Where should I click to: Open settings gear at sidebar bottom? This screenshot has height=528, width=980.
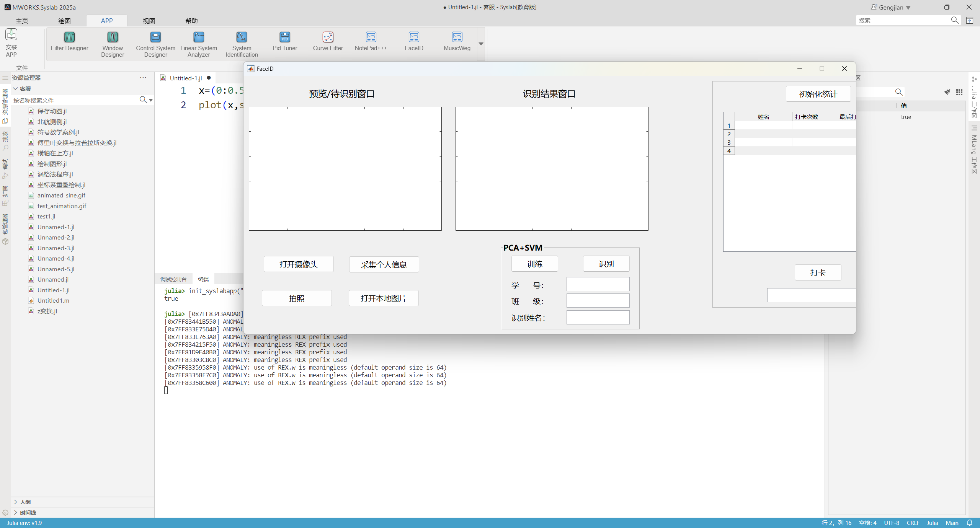pos(5,513)
